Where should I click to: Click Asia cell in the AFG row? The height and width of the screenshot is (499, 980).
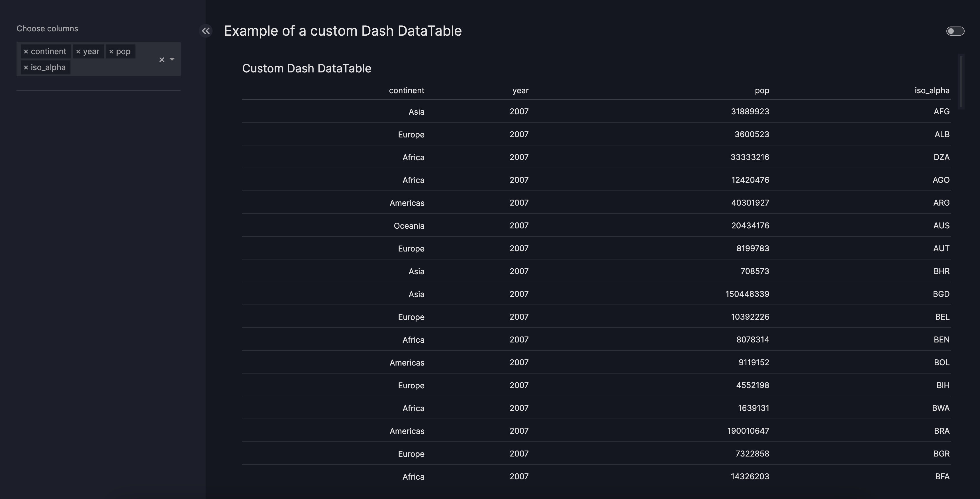coord(416,112)
